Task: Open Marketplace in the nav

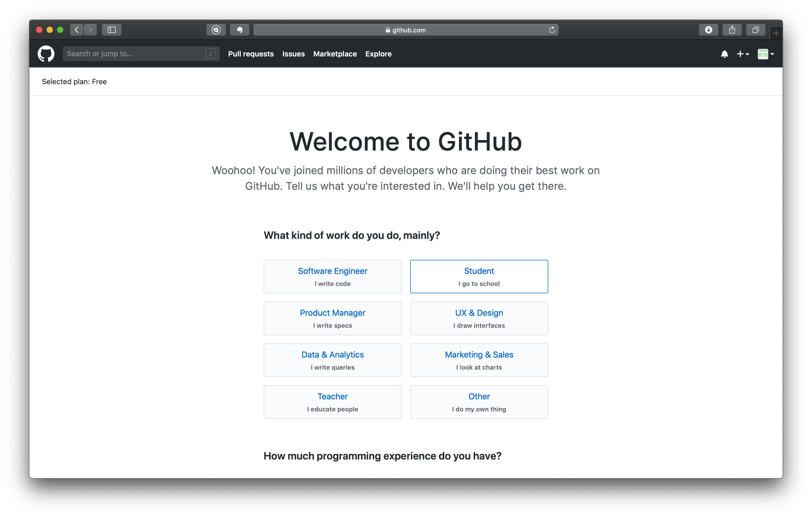Action: [335, 54]
